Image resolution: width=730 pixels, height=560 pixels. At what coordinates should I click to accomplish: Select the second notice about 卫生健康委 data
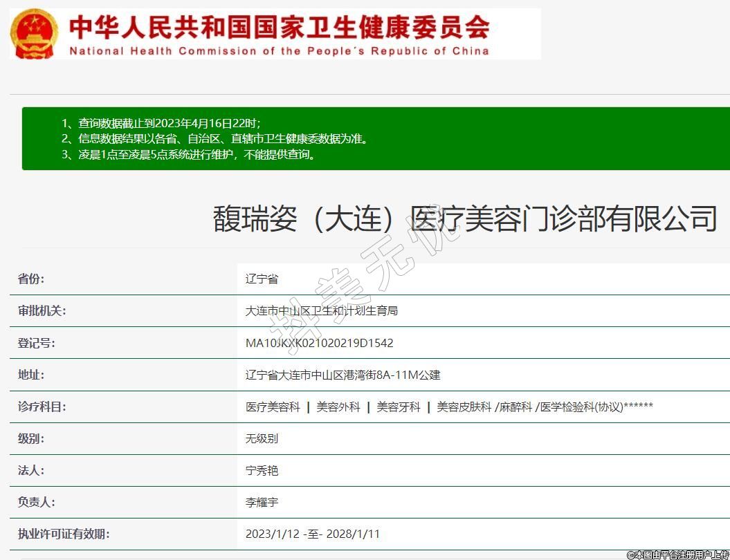(215, 139)
